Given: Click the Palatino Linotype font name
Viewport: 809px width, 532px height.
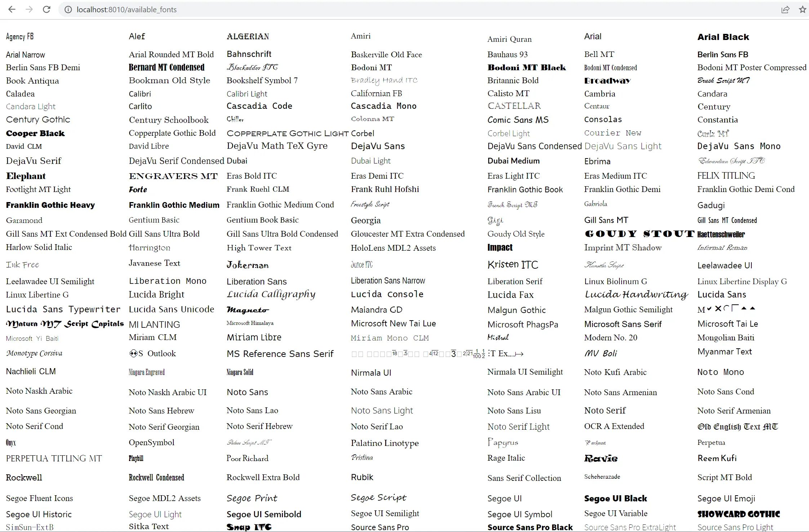Looking at the screenshot, I should [x=385, y=443].
